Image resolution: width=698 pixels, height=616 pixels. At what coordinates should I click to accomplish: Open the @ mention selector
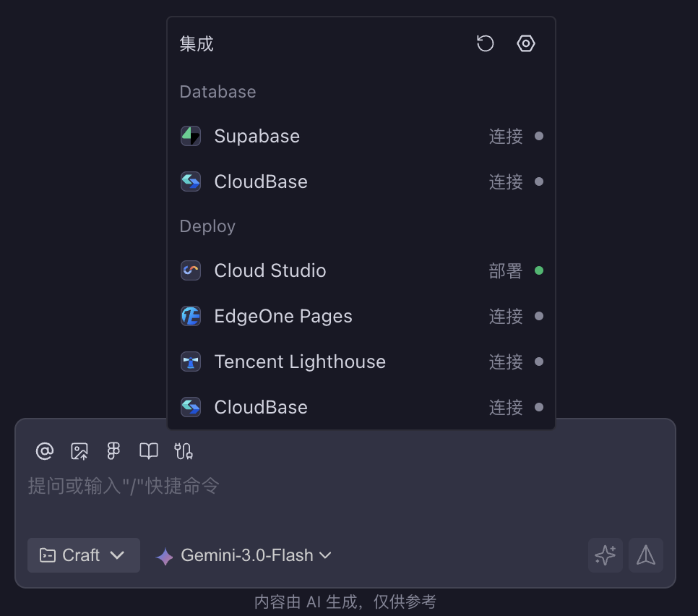pyautogui.click(x=44, y=450)
